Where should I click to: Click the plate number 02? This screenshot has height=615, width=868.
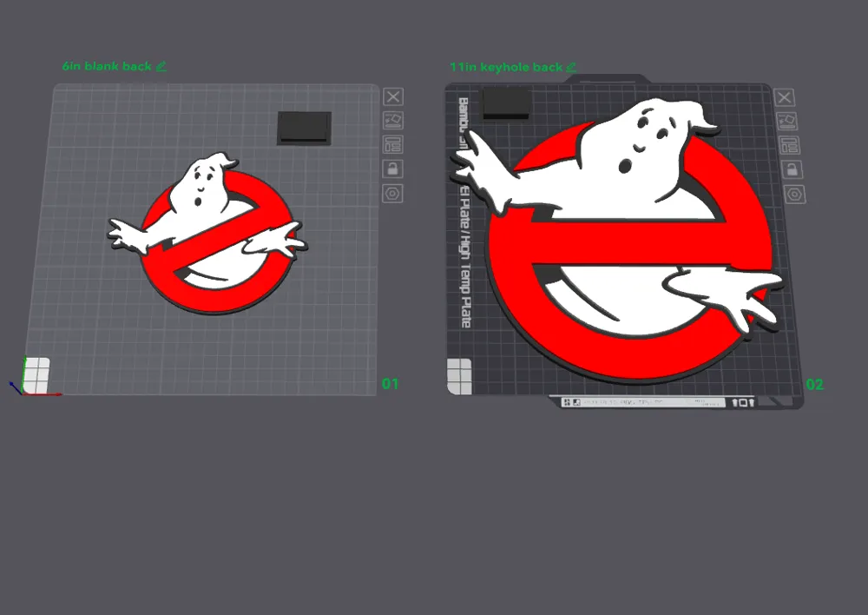point(815,385)
